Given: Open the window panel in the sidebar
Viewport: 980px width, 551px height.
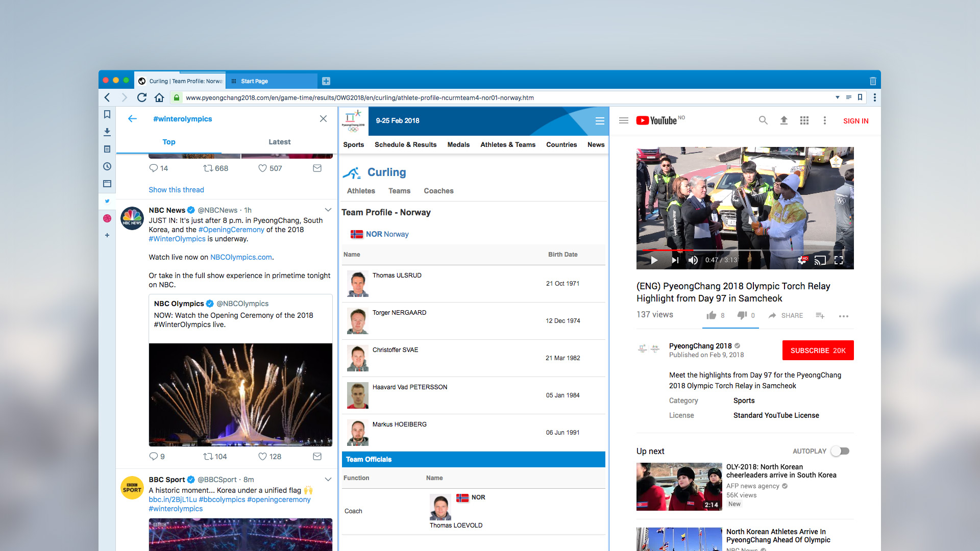Looking at the screenshot, I should tap(107, 184).
